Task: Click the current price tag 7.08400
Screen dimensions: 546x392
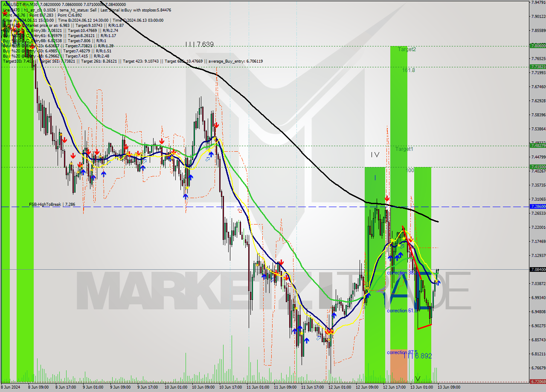Action: click(537, 269)
